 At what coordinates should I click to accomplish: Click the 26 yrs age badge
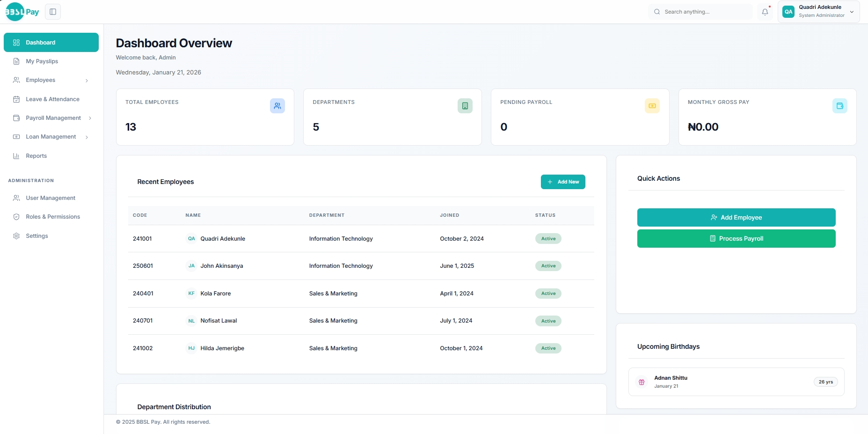tap(825, 382)
